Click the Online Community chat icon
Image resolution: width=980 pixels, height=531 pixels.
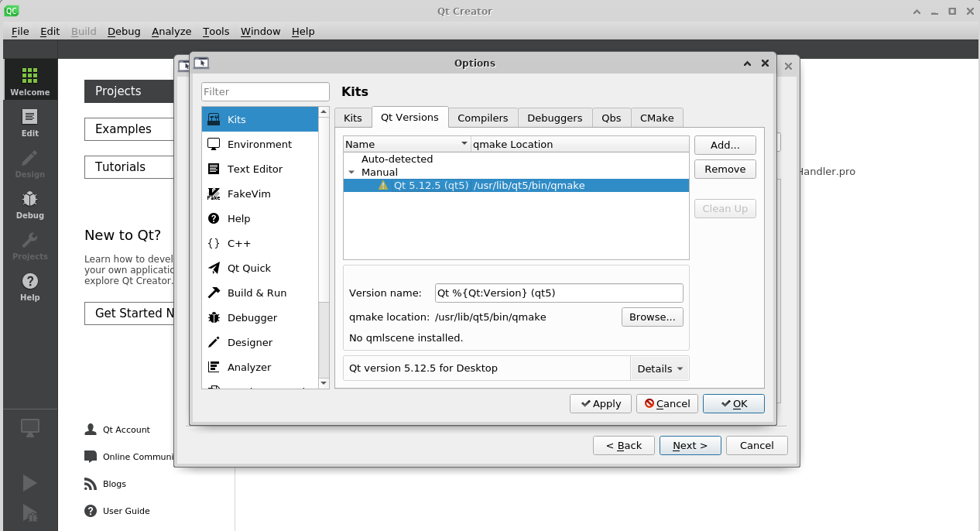pyautogui.click(x=91, y=457)
